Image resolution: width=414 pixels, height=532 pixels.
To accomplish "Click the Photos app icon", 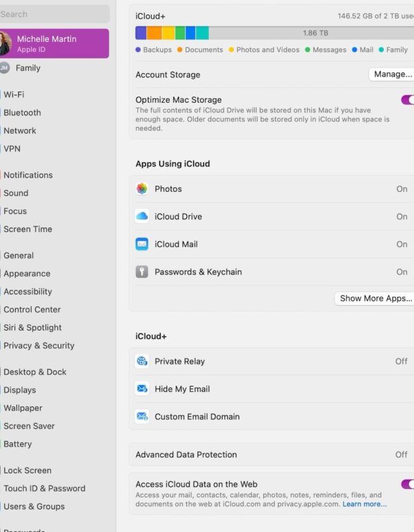I will 142,189.
